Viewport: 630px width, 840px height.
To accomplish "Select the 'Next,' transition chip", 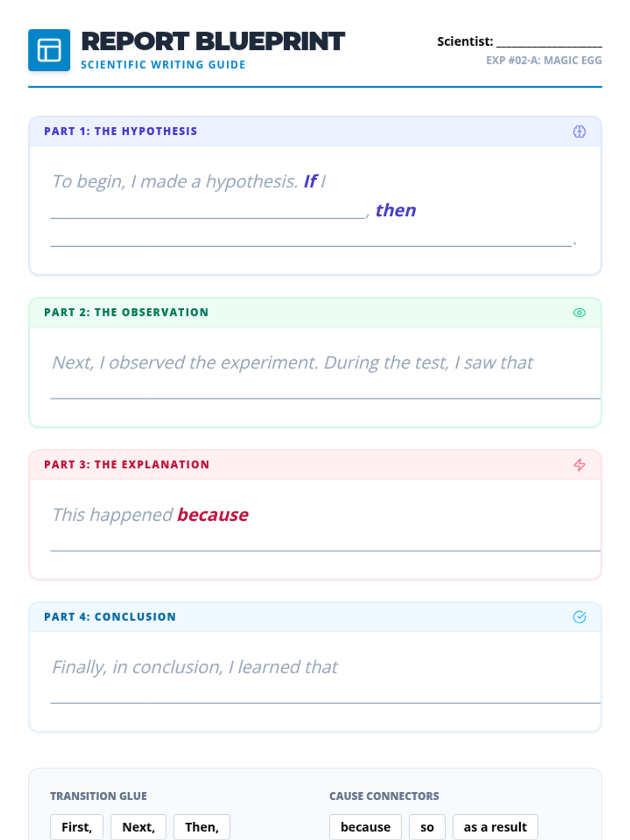I will 138,827.
